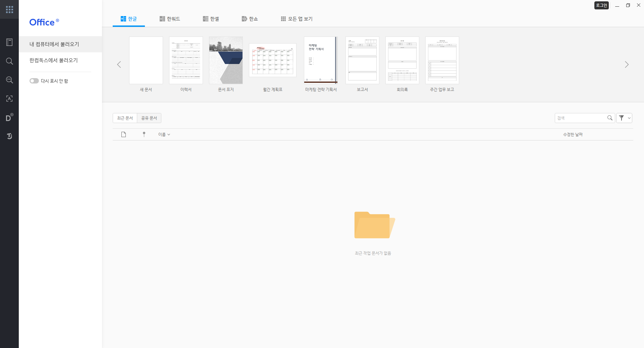Open the '월간 계획표' template thumbnail

[273, 60]
